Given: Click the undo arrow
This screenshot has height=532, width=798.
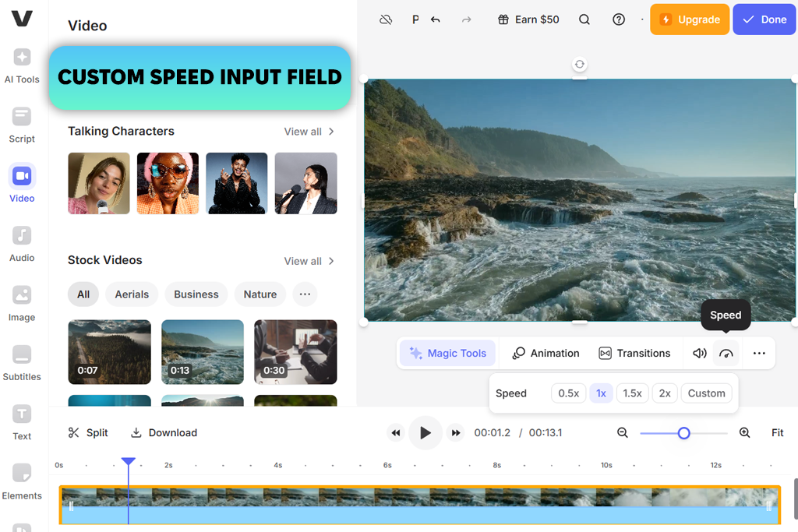Looking at the screenshot, I should tap(435, 19).
